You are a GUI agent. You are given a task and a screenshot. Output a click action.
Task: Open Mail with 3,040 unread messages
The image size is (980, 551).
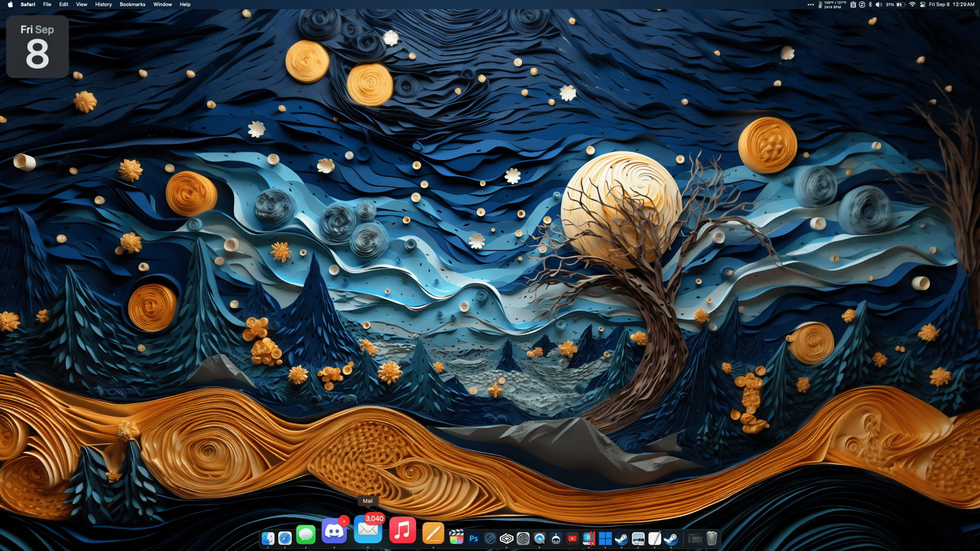368,529
